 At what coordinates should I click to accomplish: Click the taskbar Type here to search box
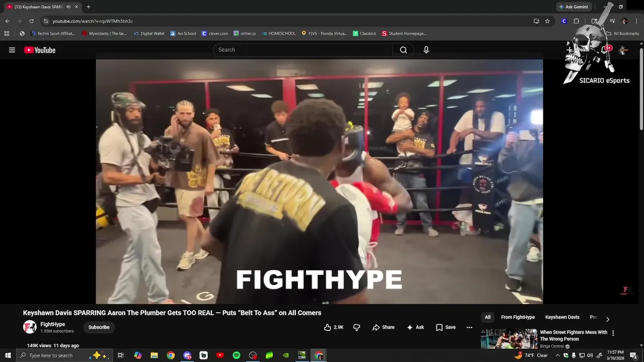[65, 355]
